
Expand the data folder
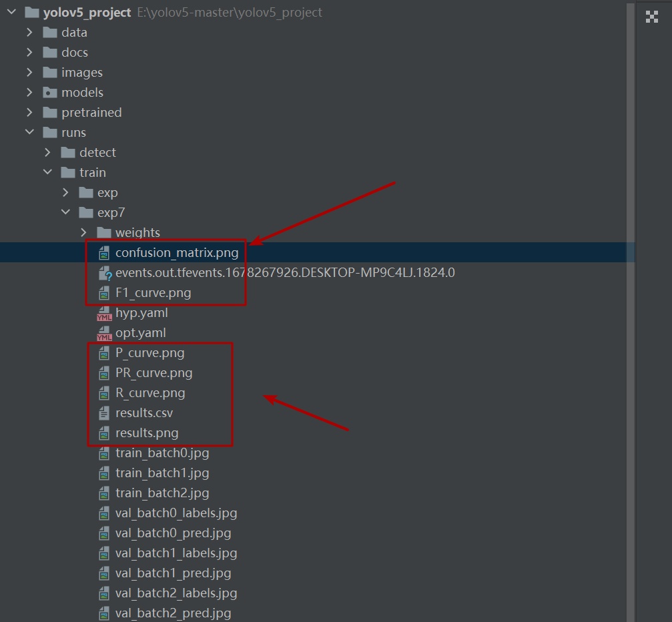[x=29, y=32]
